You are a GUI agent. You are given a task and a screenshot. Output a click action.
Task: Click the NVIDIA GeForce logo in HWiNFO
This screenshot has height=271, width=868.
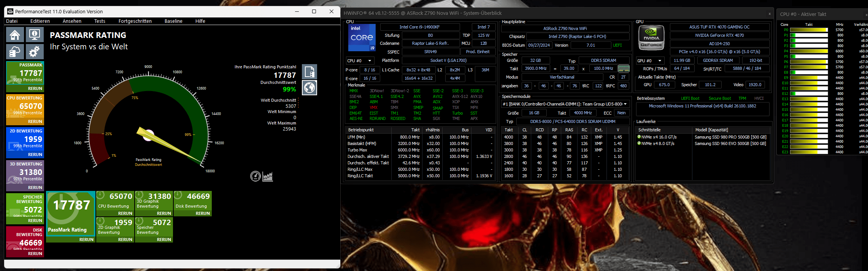(651, 38)
